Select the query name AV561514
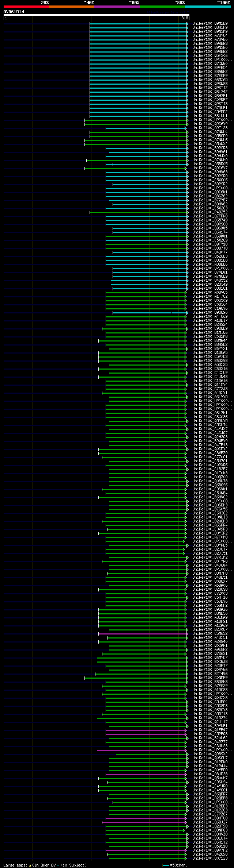This screenshot has width=234, height=868. point(14,12)
